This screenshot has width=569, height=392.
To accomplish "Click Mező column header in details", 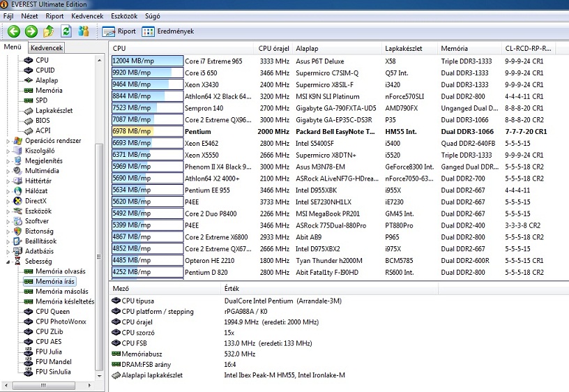I will [x=165, y=289].
